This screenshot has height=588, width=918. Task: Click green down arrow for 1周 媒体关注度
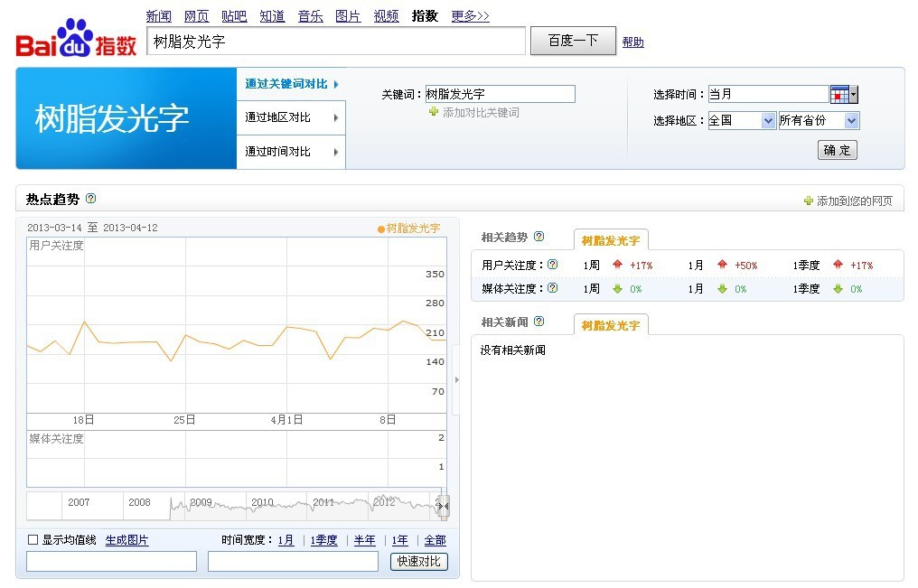(x=617, y=288)
